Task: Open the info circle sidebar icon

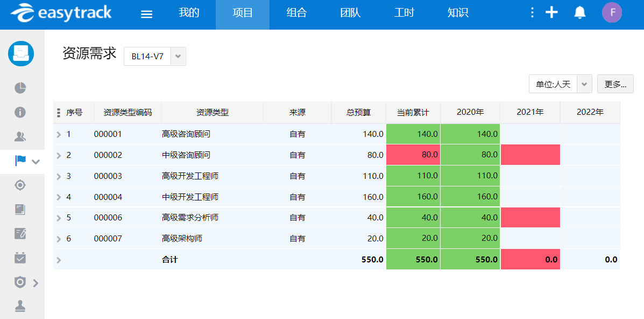Action: [x=20, y=112]
